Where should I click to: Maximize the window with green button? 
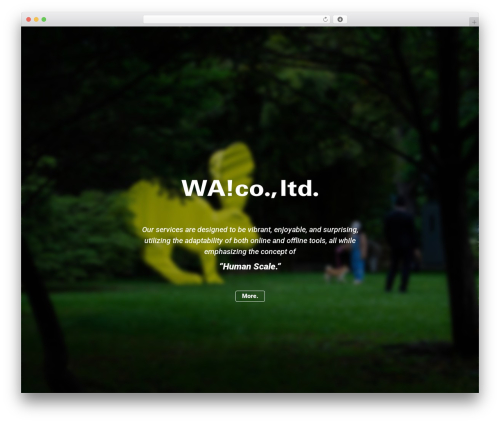click(x=44, y=19)
